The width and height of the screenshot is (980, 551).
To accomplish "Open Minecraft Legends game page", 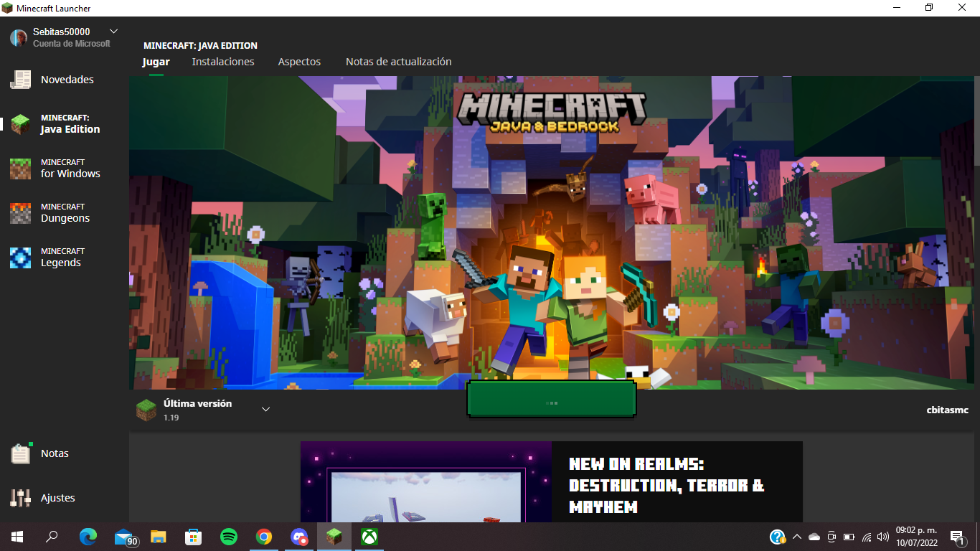I will [62, 258].
